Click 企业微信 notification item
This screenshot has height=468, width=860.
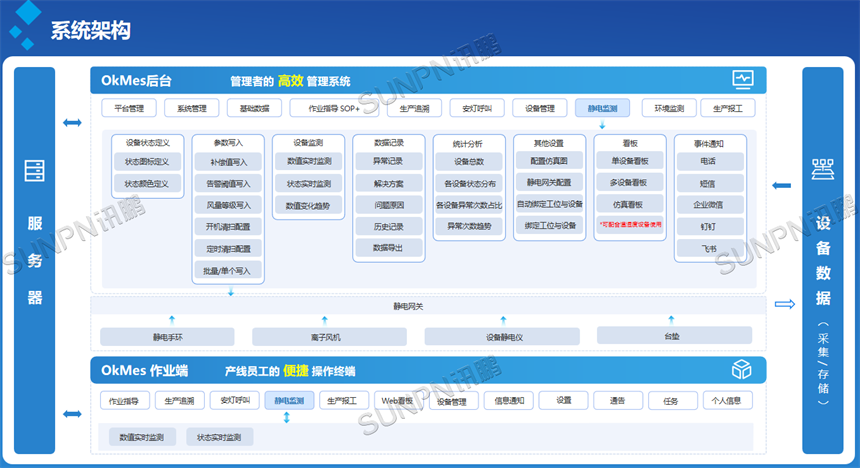[710, 205]
